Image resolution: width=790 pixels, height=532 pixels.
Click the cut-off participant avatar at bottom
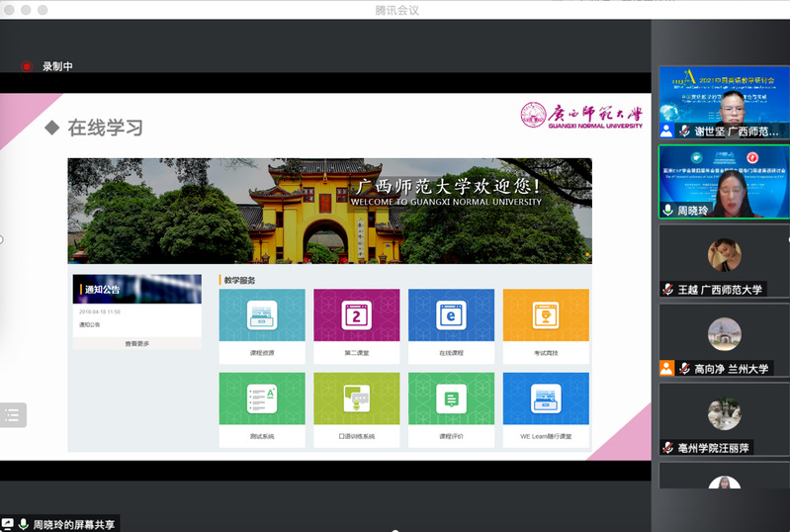[724, 483]
